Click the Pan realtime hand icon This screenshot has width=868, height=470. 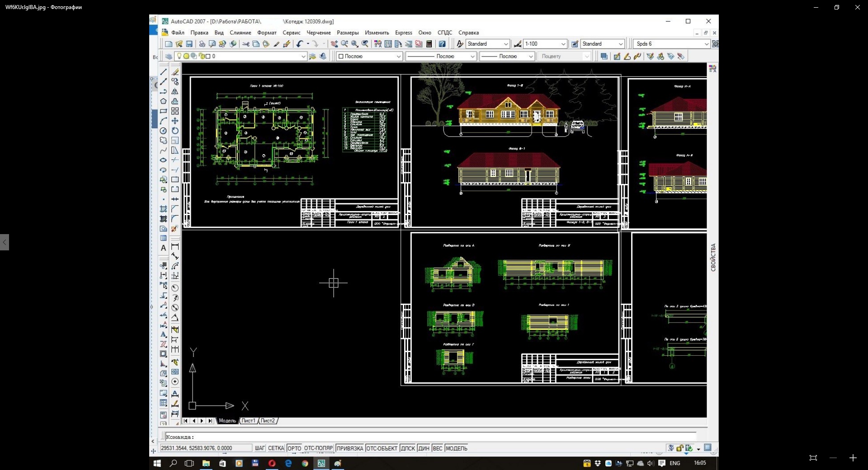click(334, 44)
